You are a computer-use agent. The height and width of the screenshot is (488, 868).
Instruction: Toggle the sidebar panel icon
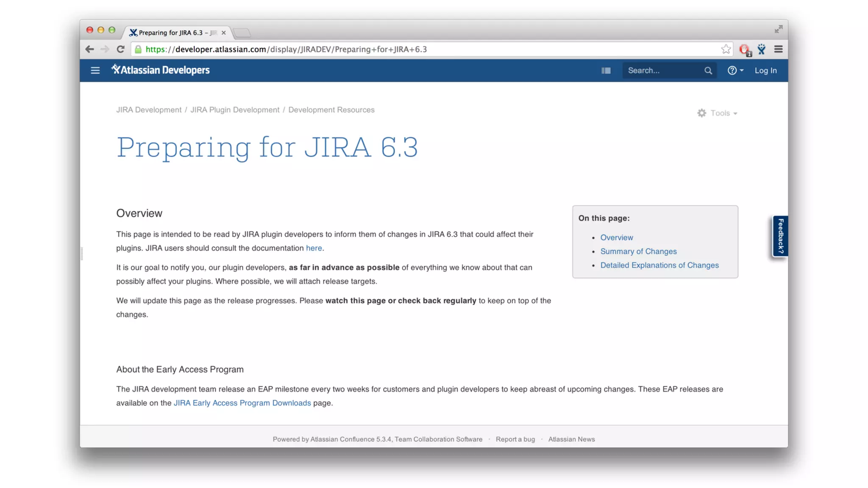click(x=606, y=70)
